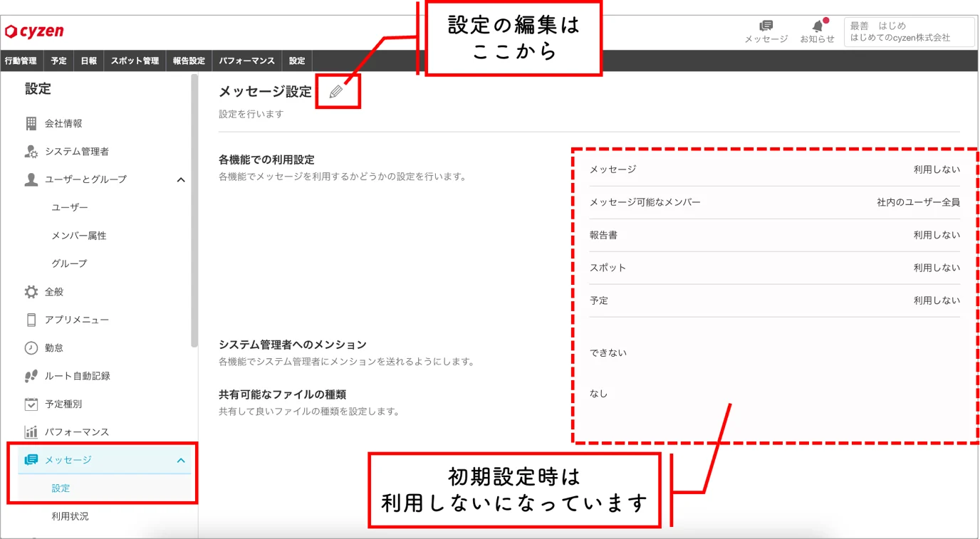Viewport: 980px width, 539px height.
Task: Click the 勤怠 clock icon
Action: (x=31, y=347)
